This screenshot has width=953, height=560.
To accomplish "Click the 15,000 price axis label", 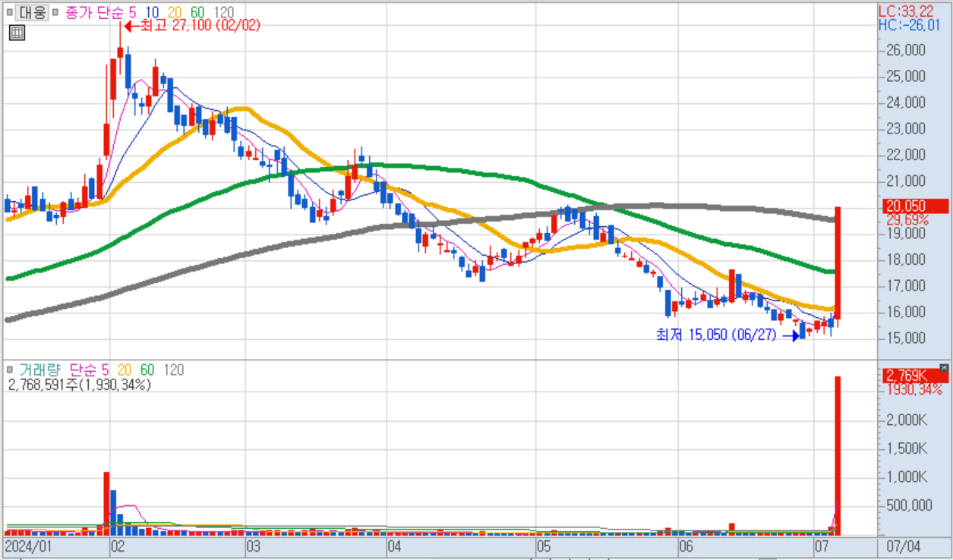I will pyautogui.click(x=905, y=338).
